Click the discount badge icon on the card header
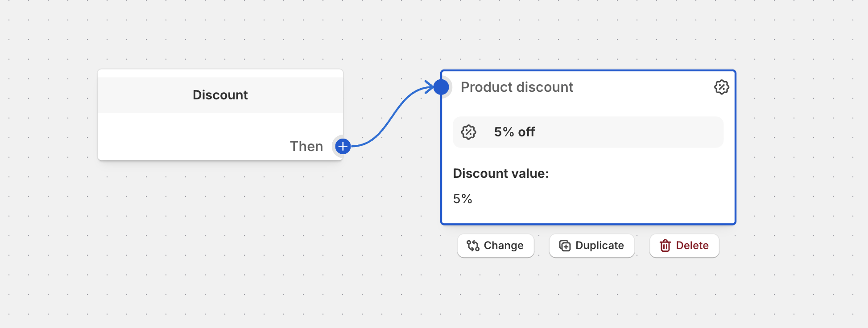 coord(722,87)
